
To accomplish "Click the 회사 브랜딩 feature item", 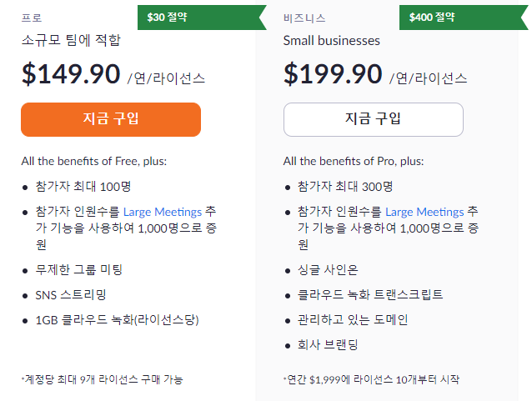I will [x=328, y=344].
